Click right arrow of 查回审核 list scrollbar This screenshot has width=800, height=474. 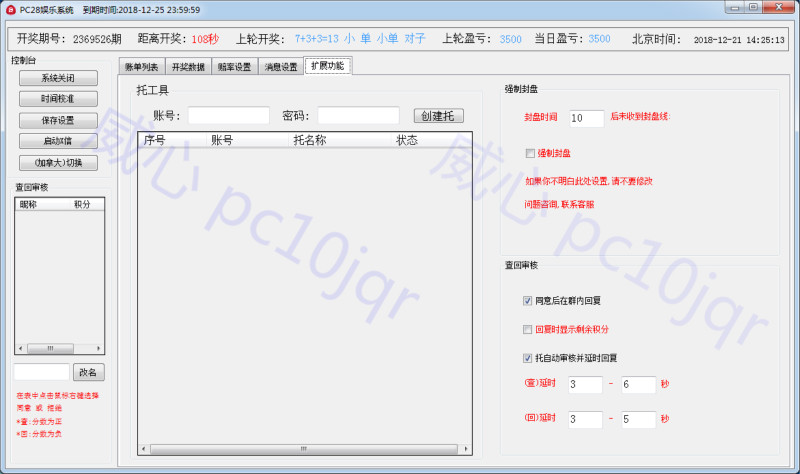click(98, 348)
